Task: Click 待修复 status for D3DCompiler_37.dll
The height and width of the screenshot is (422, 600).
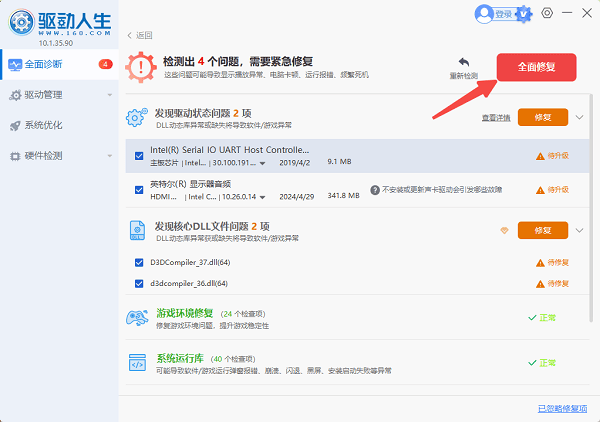Action: click(x=553, y=262)
